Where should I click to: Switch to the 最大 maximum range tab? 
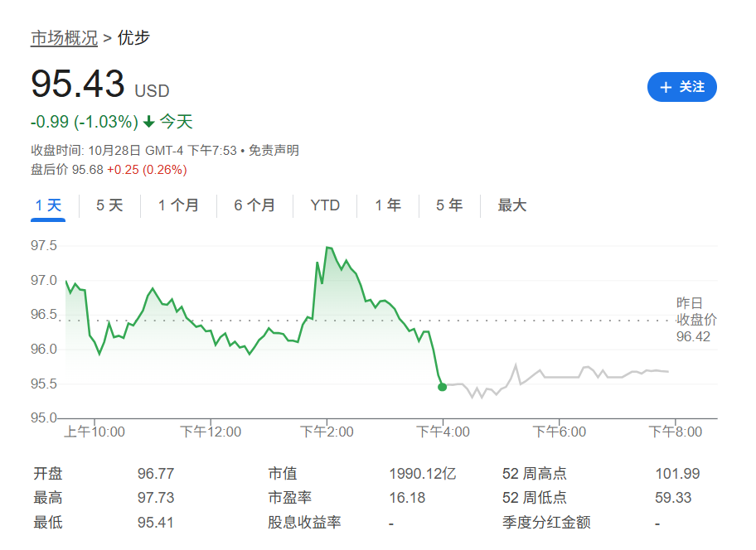pos(512,205)
